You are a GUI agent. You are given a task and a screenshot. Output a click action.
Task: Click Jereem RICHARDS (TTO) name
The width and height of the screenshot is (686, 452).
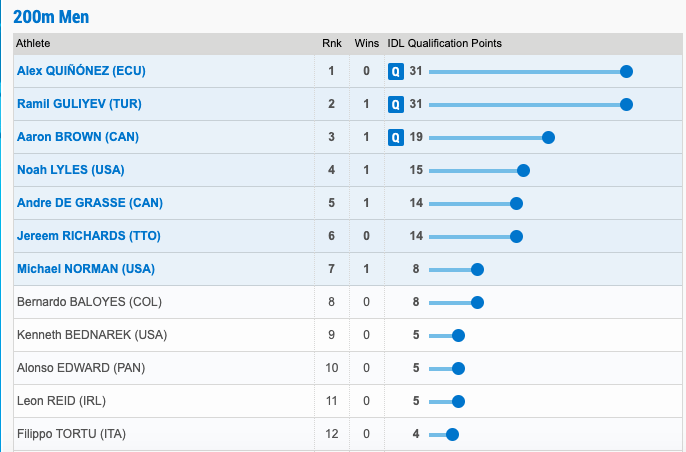pyautogui.click(x=89, y=236)
